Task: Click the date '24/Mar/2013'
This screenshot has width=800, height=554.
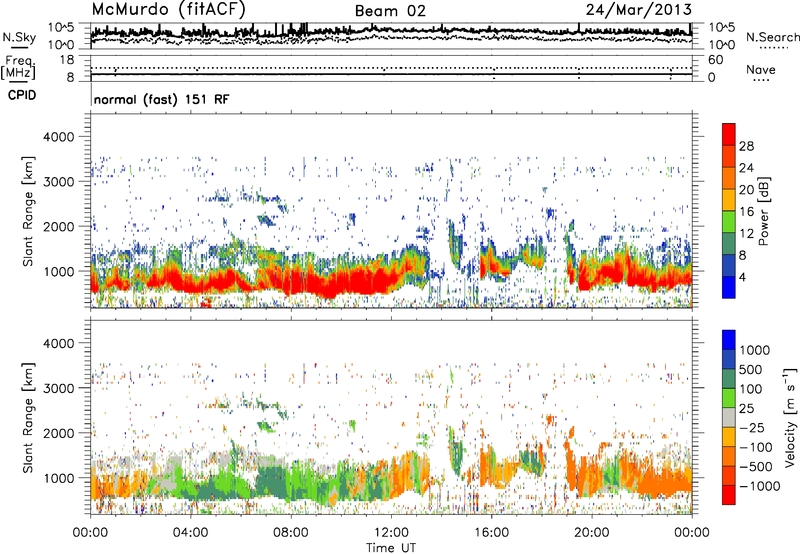Action: [639, 10]
